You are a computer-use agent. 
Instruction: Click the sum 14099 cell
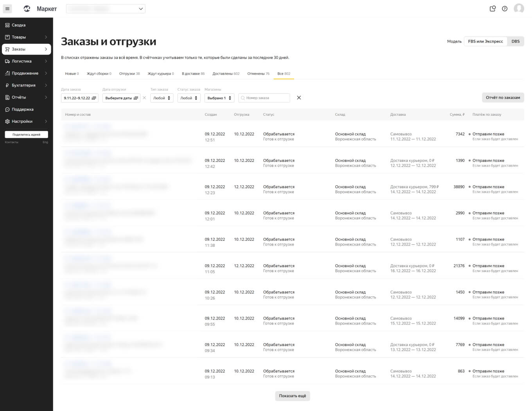(459, 318)
